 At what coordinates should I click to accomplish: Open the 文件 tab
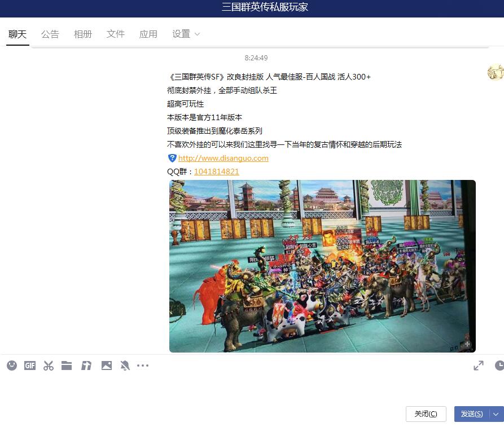pos(116,34)
